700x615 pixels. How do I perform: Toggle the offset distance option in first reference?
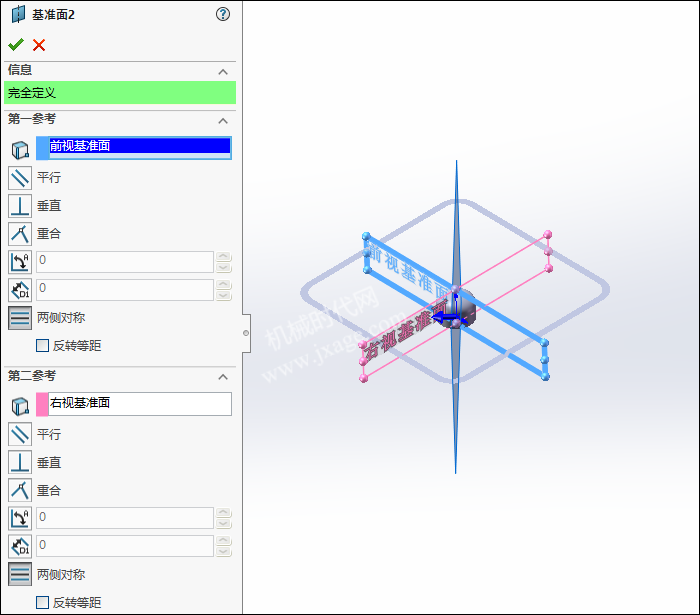coord(20,290)
